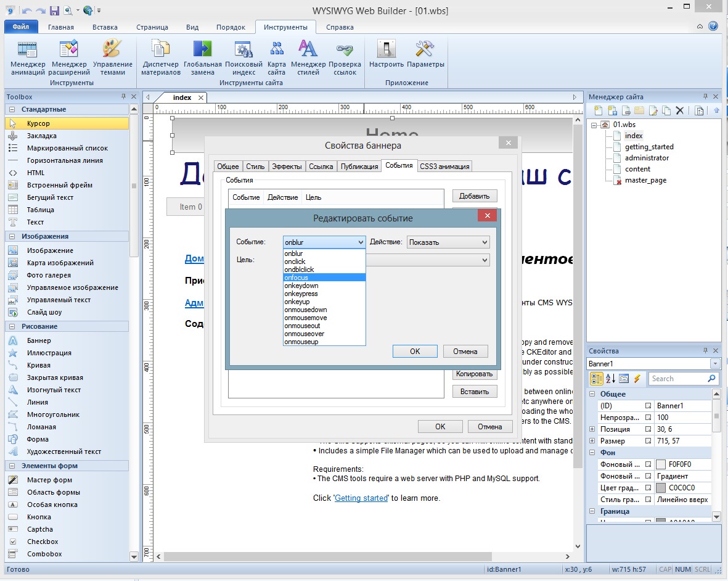Click the Events lightning icon in Properties
728x581 pixels.
pyautogui.click(x=637, y=379)
